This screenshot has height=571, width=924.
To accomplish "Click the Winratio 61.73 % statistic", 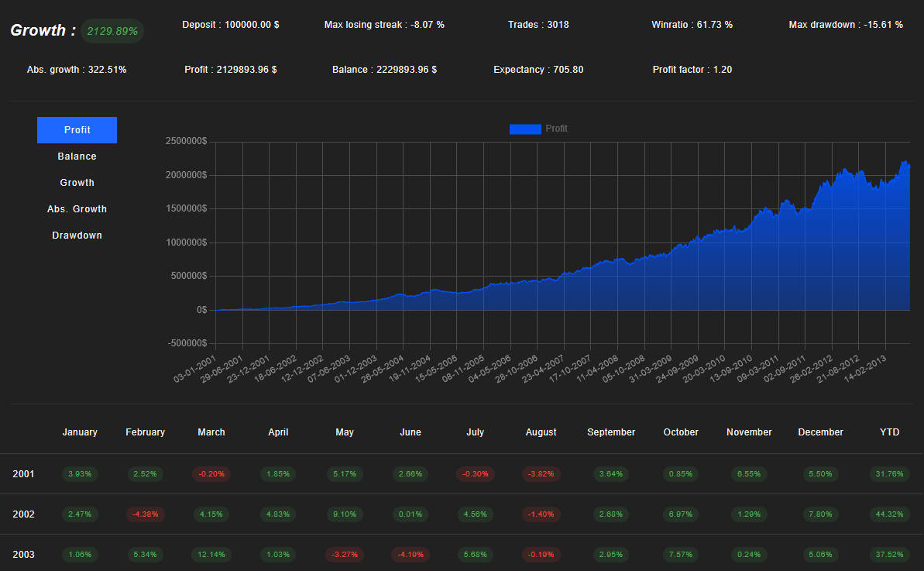I will [x=692, y=25].
